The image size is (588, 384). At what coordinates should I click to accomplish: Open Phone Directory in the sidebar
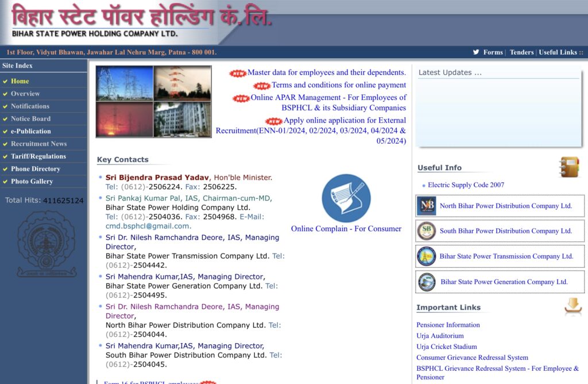(x=35, y=169)
